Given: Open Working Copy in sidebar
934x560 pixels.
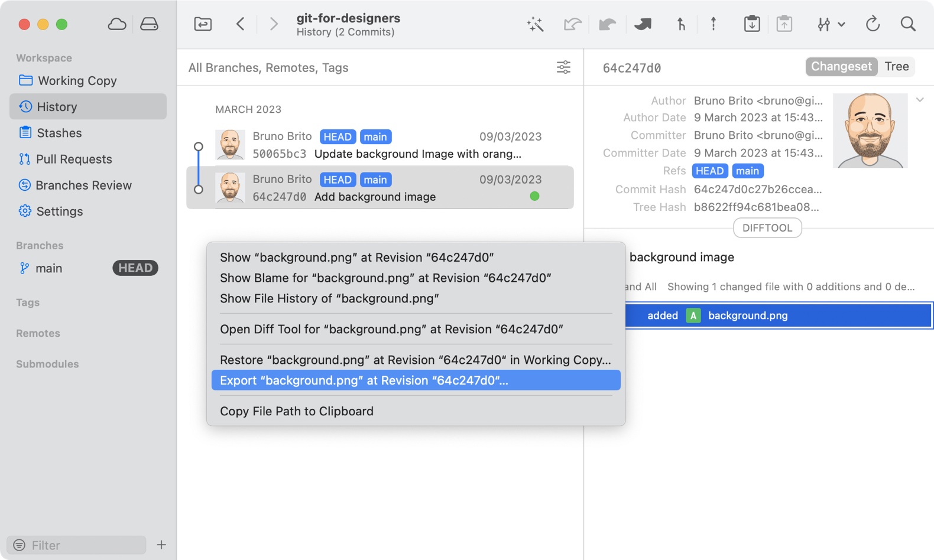Looking at the screenshot, I should click(x=77, y=81).
